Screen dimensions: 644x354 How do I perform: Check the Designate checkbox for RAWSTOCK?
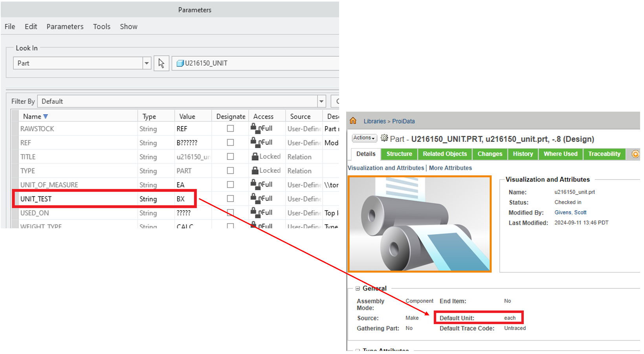230,128
